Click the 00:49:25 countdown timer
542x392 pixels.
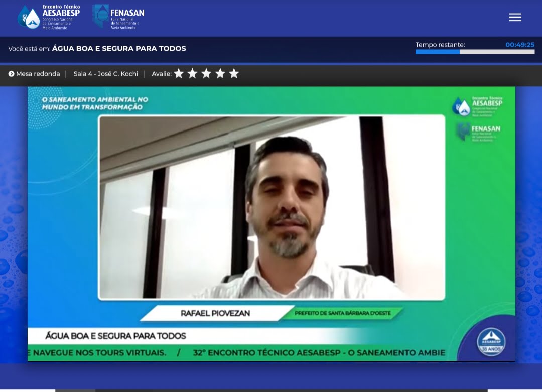coord(519,45)
